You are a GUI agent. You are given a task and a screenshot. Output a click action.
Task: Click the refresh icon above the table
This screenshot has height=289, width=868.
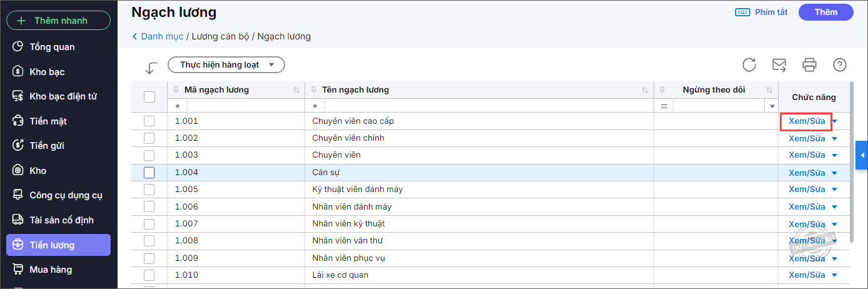click(x=749, y=64)
